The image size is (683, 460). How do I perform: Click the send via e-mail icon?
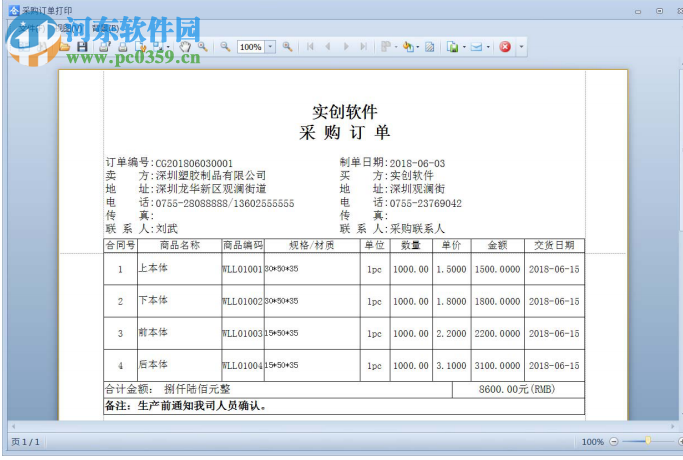click(x=477, y=47)
